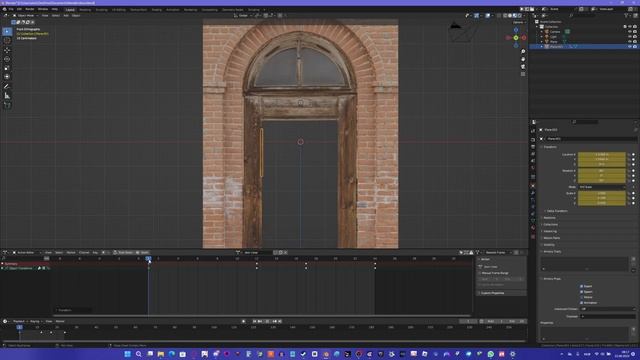Image resolution: width=640 pixels, height=360 pixels.
Task: Select the Annotate tool
Action: pos(7,86)
